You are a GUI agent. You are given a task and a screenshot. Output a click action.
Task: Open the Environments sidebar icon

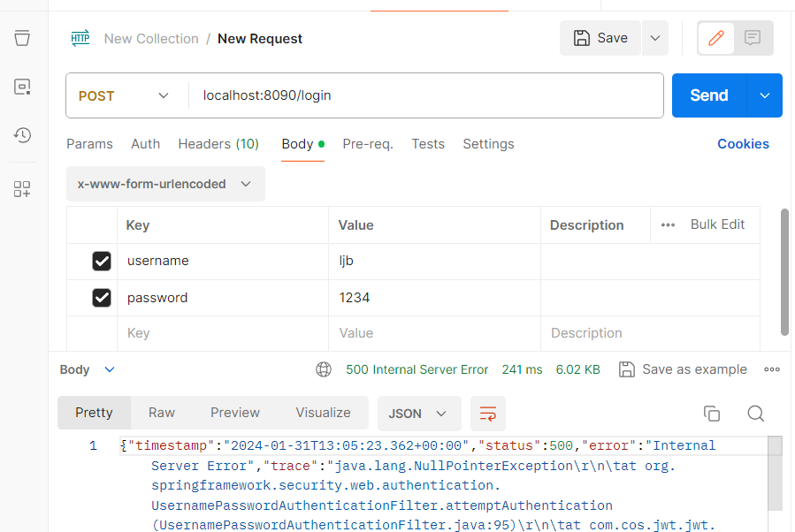coord(22,38)
